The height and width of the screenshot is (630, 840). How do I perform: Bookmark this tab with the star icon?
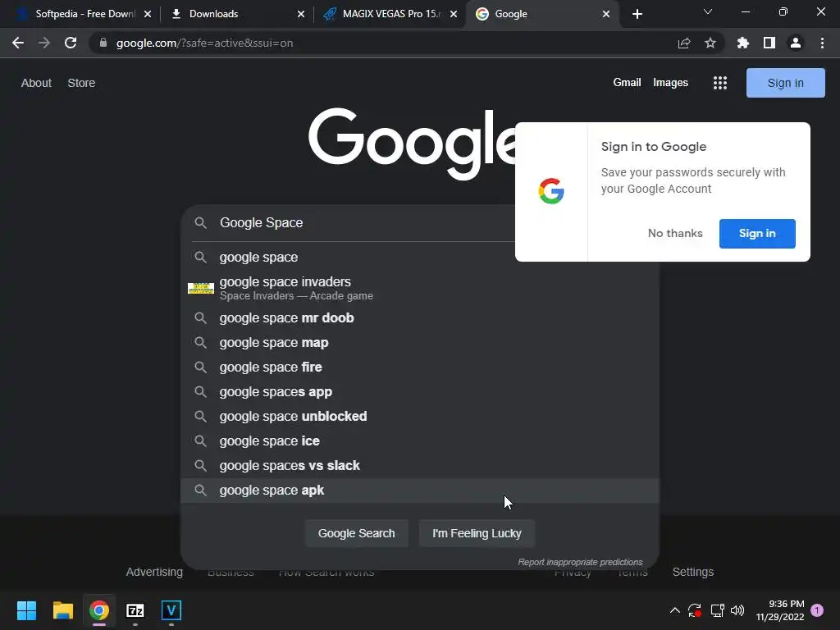[710, 43]
